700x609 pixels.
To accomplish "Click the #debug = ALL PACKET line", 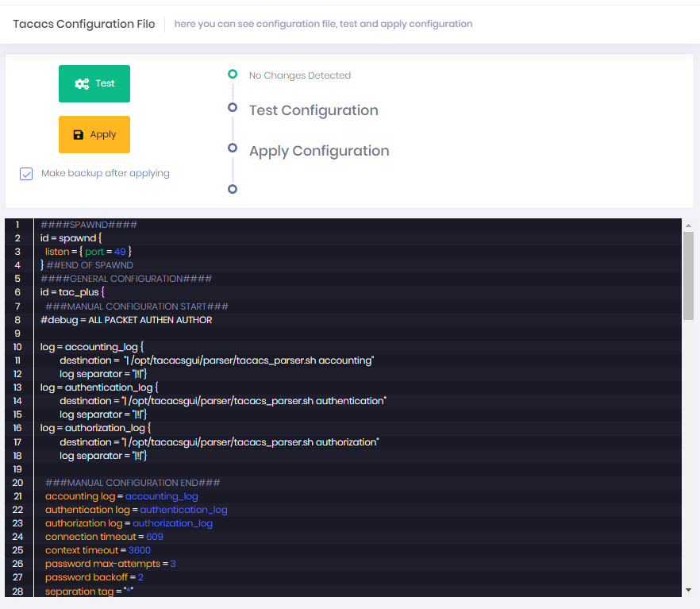I will tap(126, 320).
